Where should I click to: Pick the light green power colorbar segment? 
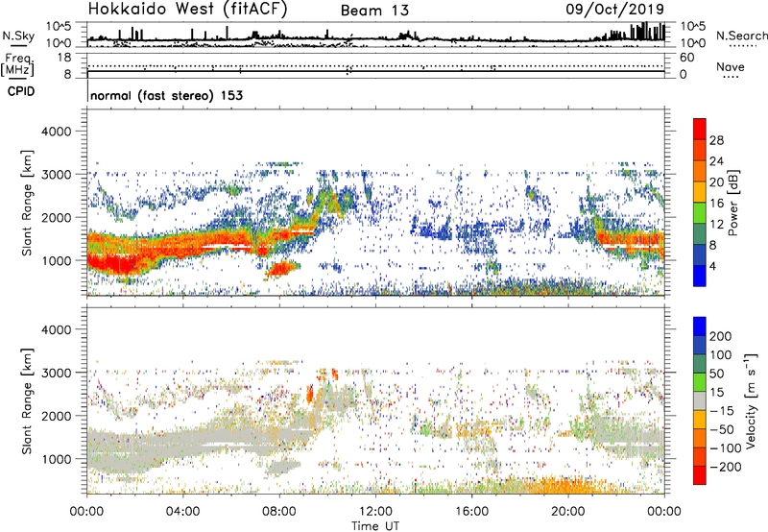700,212
